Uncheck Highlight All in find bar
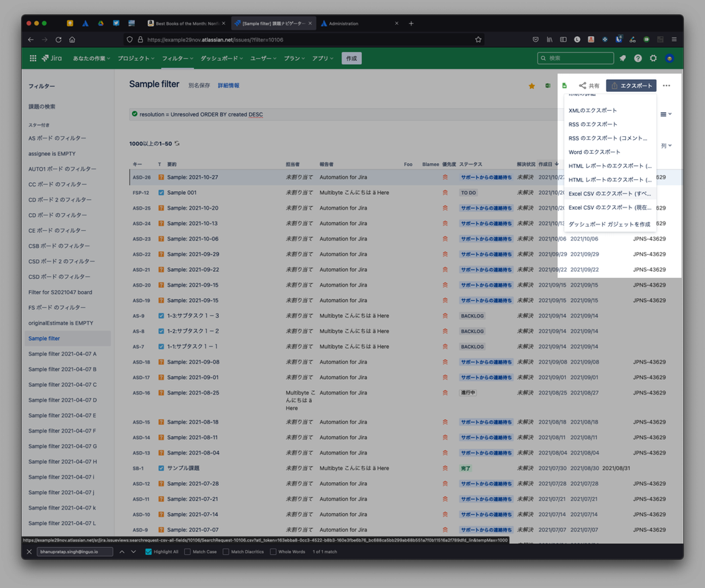The width and height of the screenshot is (705, 588). click(x=148, y=551)
